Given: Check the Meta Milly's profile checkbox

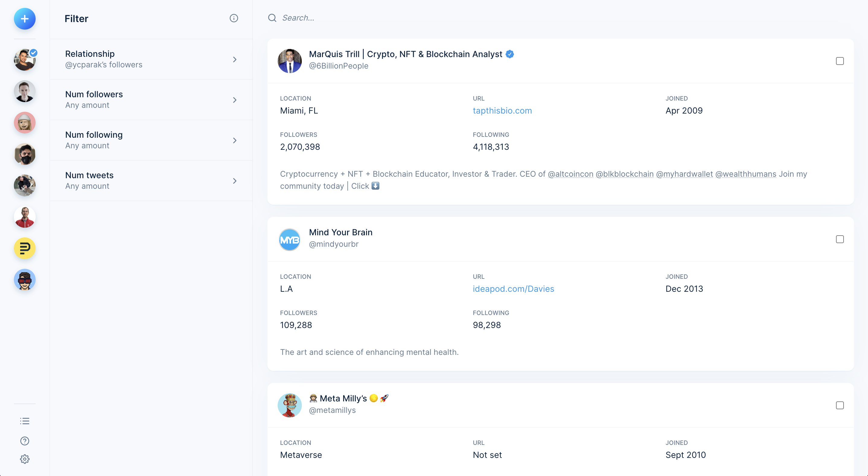Looking at the screenshot, I should 839,405.
